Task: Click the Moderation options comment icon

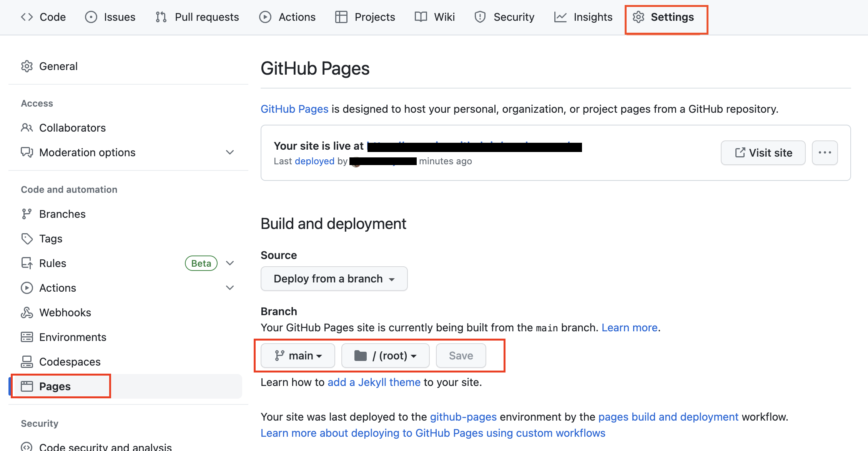Action: pos(27,152)
